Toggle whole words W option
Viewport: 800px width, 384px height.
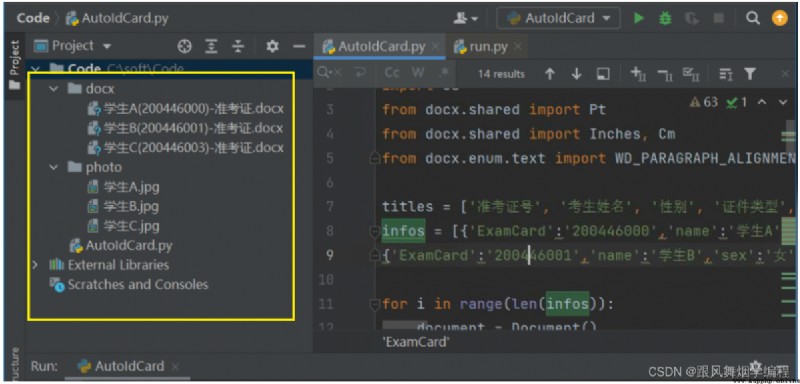[x=418, y=73]
